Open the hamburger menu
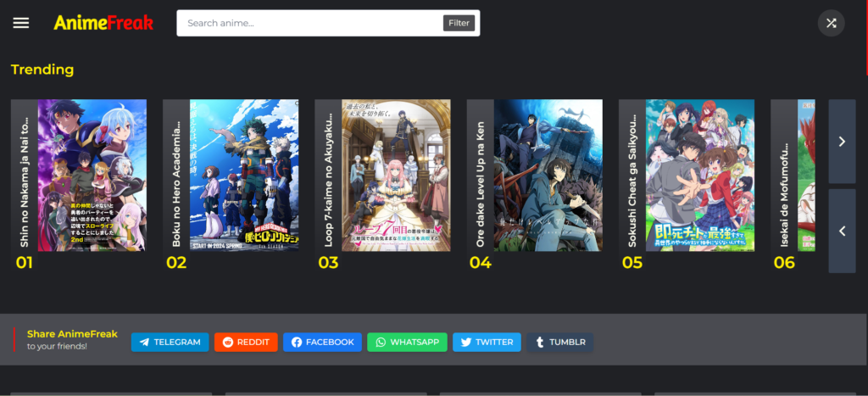 tap(21, 23)
